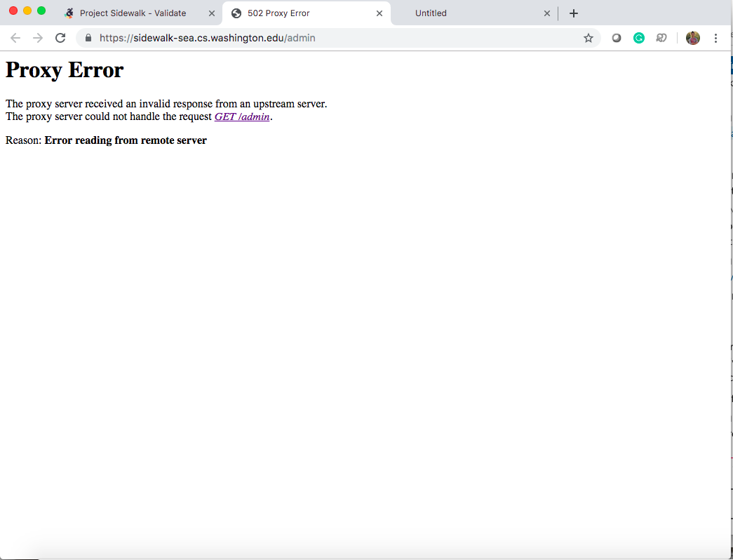Close the window with red button

point(13,11)
